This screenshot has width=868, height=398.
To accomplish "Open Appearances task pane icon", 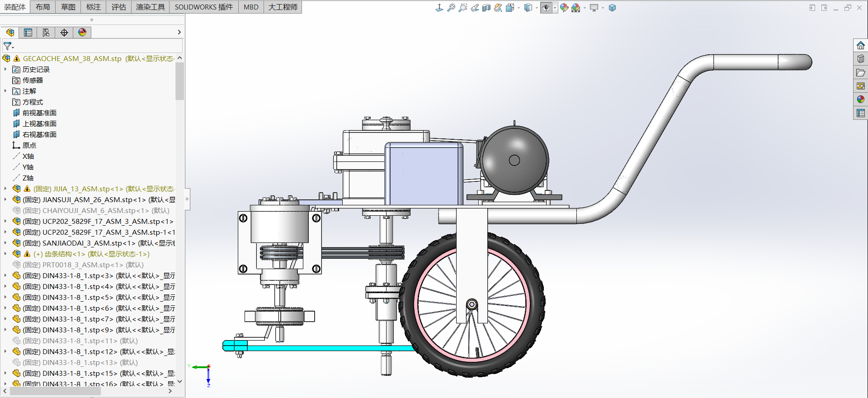I will 860,99.
